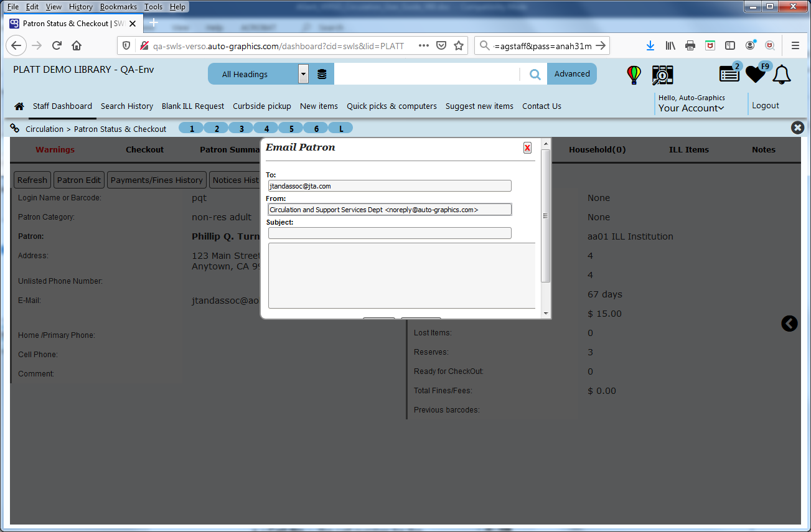This screenshot has width=811, height=532.
Task: Click the bookshelf magnifier icon
Action: pyautogui.click(x=662, y=75)
